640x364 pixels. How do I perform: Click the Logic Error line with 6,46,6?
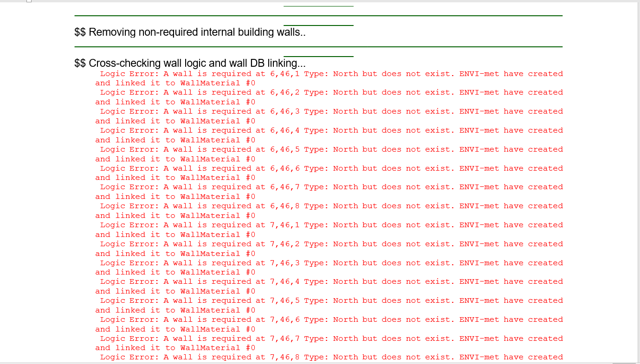pos(331,168)
